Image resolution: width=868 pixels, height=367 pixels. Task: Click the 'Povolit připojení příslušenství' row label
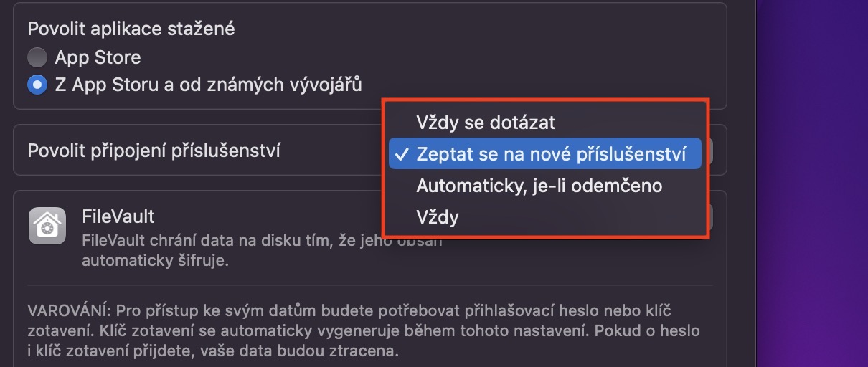pyautogui.click(x=154, y=151)
